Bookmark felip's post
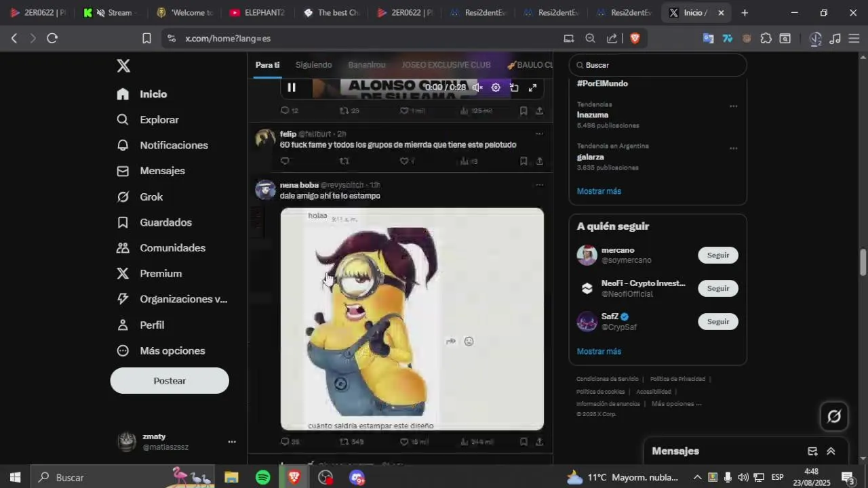 coord(524,161)
